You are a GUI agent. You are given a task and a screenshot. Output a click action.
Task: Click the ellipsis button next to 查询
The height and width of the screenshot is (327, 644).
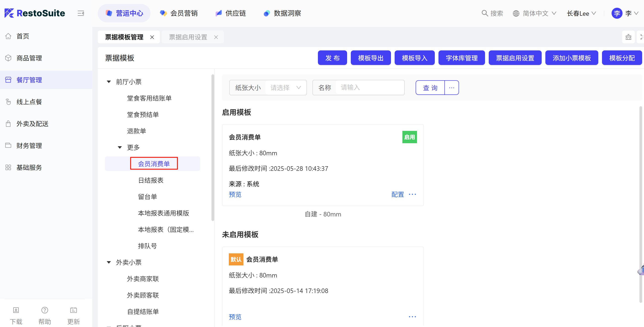point(451,88)
